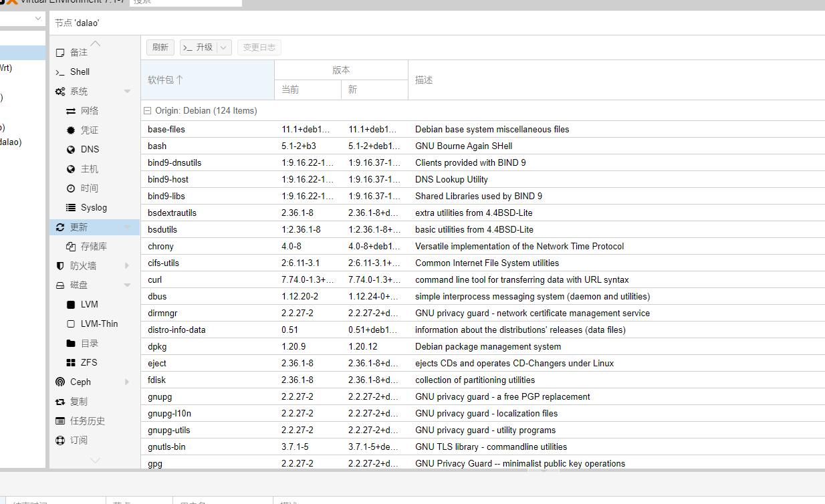Collapse the 更新 menu section arrow
The height and width of the screenshot is (504, 825).
pos(127,227)
